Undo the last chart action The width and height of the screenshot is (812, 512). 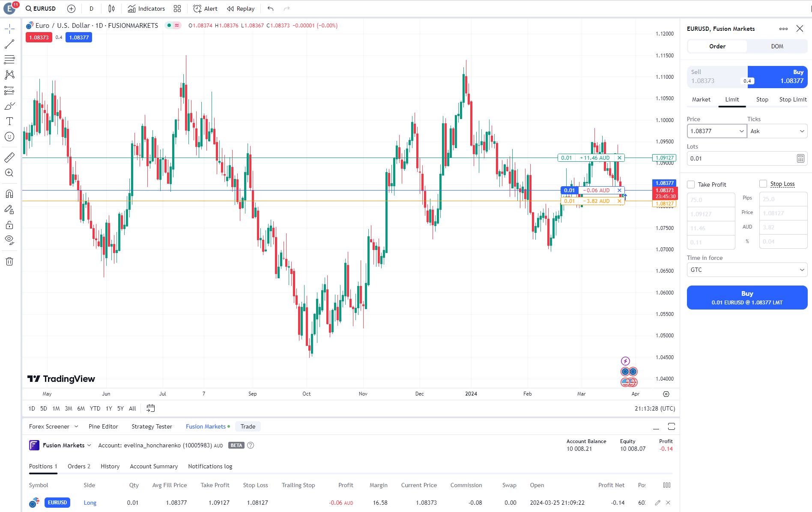270,9
